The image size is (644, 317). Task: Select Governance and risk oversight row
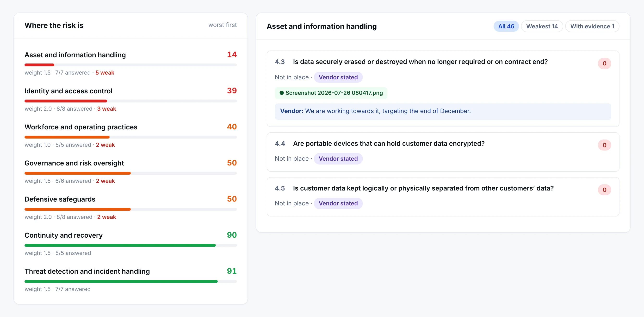click(x=130, y=171)
